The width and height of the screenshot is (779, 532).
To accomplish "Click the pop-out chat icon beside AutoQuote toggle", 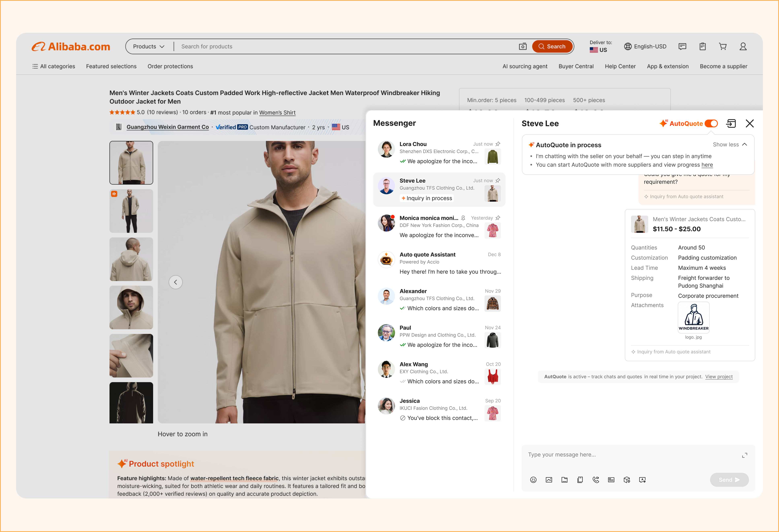I will (x=731, y=123).
